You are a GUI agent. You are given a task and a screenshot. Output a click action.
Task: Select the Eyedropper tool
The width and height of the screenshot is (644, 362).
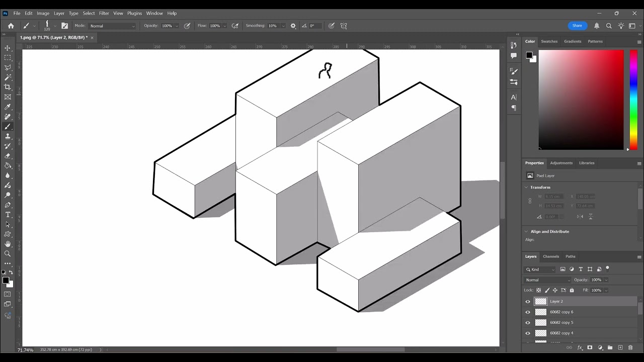tap(8, 107)
